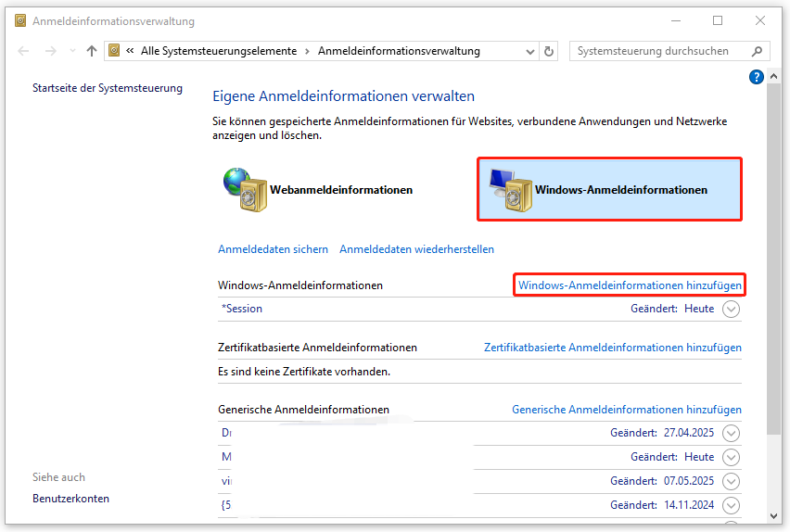The height and width of the screenshot is (532, 790).
Task: Click the vault icon in address bar
Action: (114, 50)
